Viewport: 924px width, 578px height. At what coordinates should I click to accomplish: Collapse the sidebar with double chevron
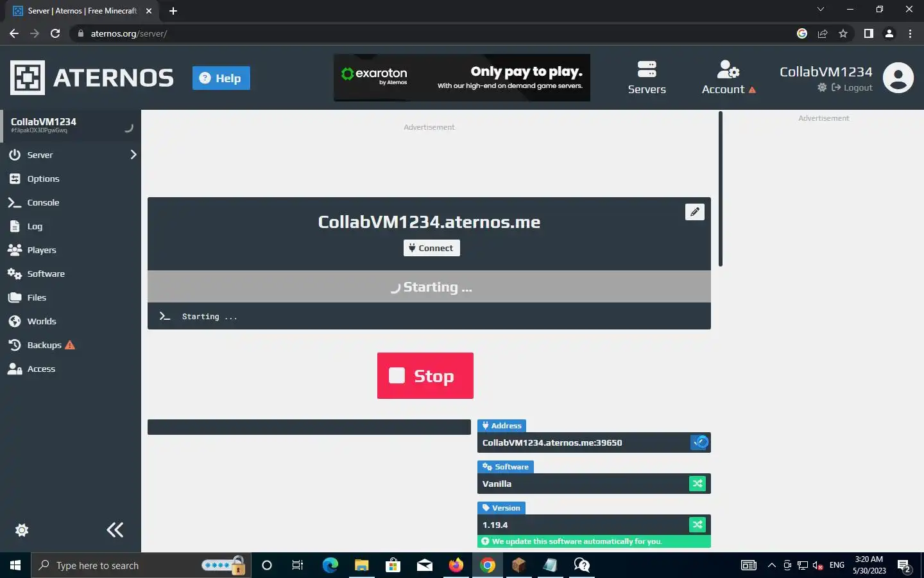pyautogui.click(x=115, y=530)
